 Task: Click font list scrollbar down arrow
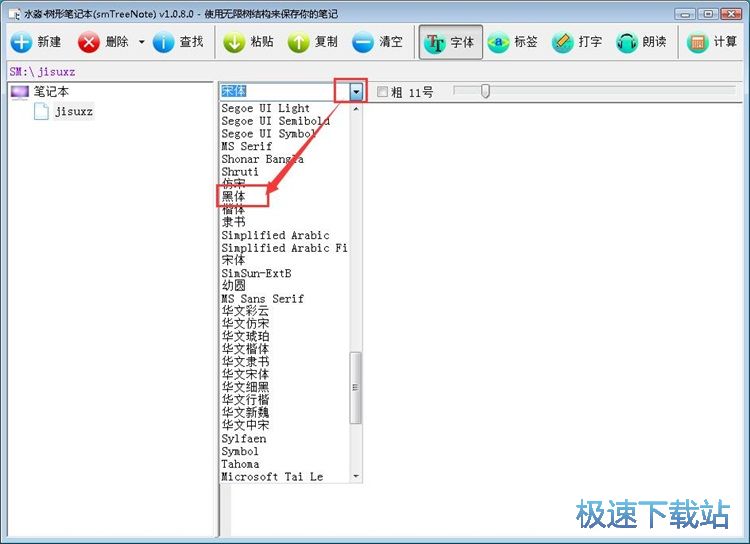355,476
